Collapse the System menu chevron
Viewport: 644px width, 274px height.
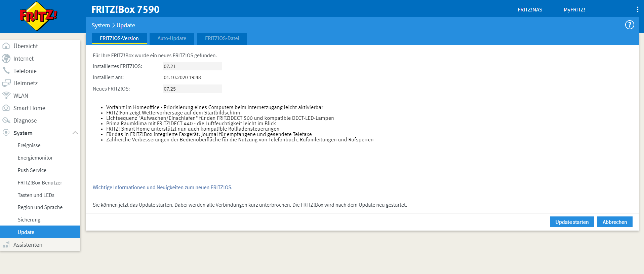pos(75,133)
